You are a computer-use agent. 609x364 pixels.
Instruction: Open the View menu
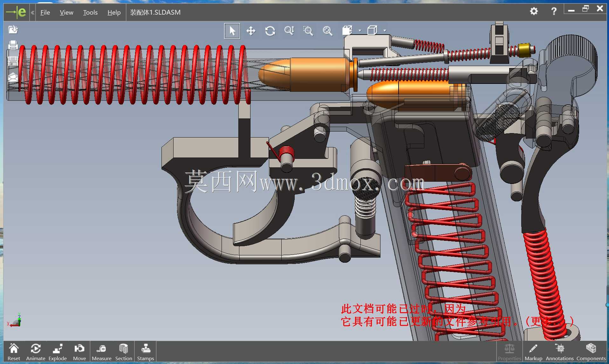[x=66, y=12]
